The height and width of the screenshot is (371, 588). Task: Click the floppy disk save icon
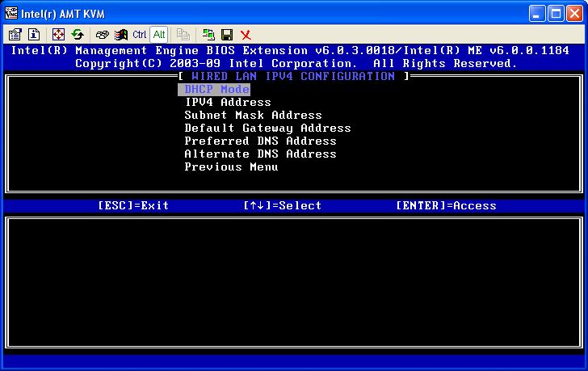[227, 35]
